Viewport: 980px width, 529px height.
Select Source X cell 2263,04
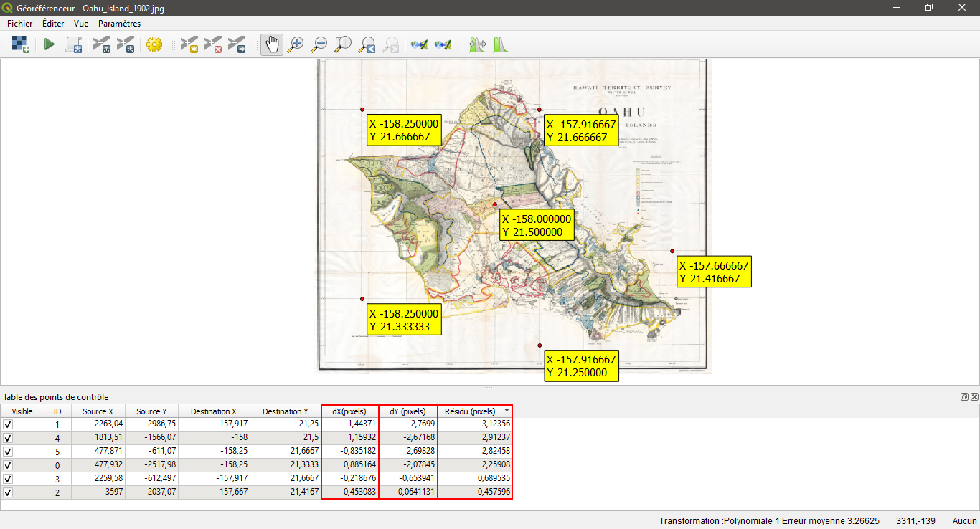click(98, 424)
